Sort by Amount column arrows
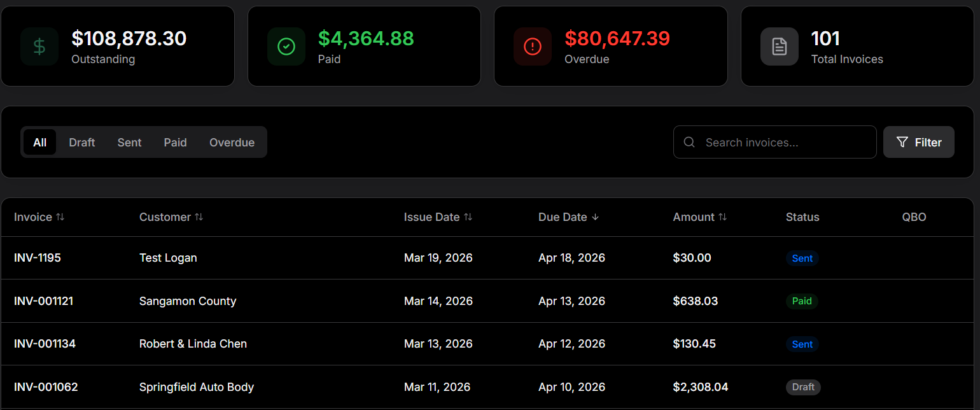Viewport: 980px width, 410px height. [722, 217]
